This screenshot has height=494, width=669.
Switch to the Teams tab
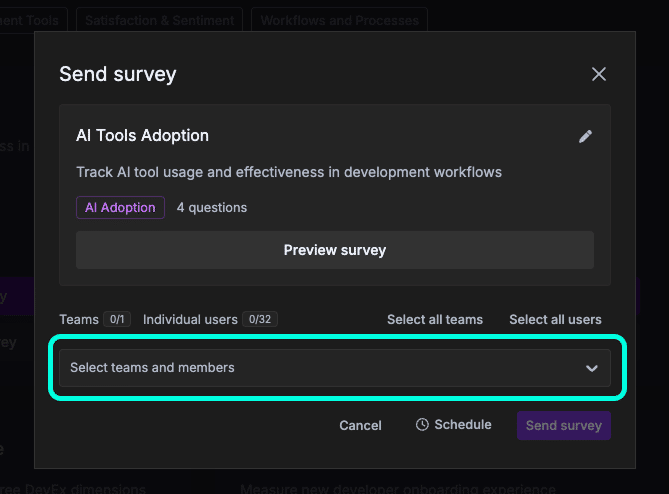79,320
